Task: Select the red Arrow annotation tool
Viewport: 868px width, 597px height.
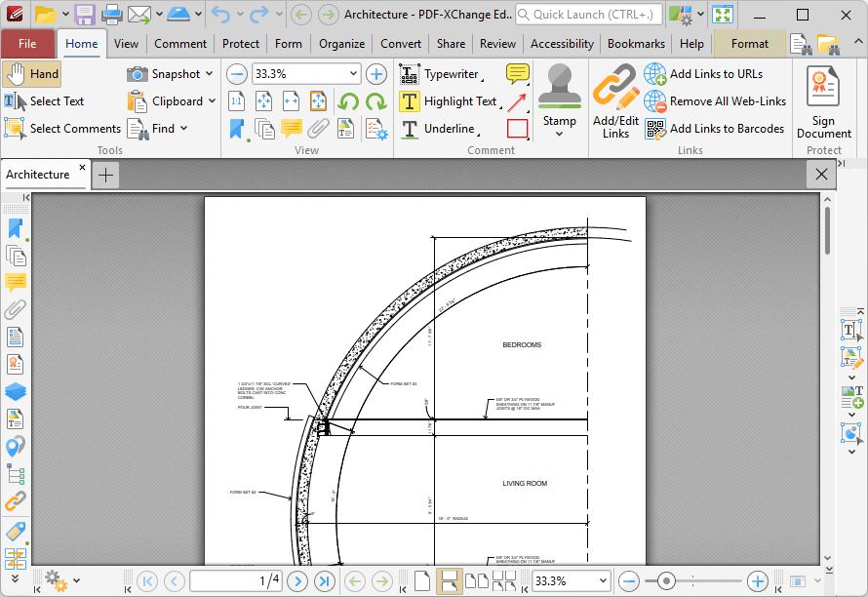Action: tap(517, 101)
